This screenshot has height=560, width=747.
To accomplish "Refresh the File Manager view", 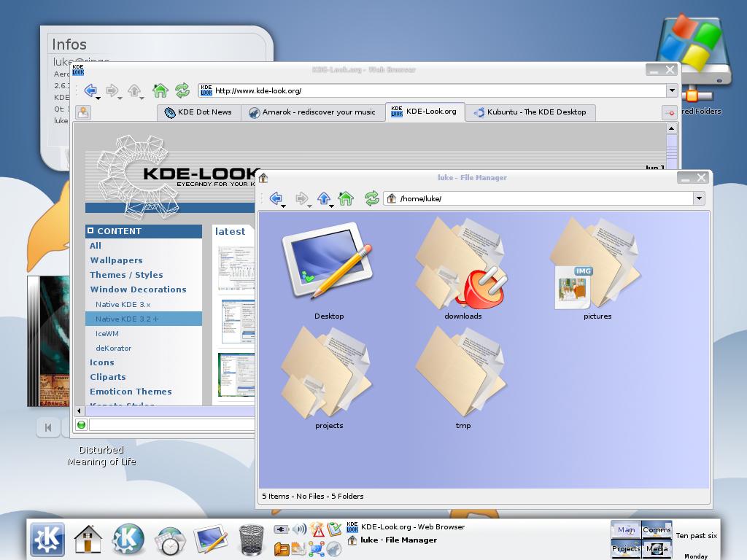I will pos(371,198).
